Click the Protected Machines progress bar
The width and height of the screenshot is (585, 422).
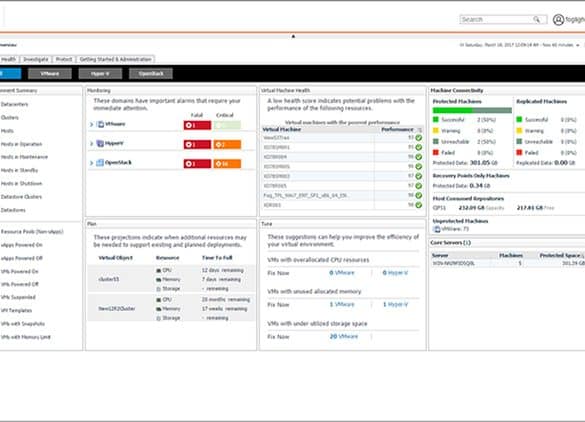[x=472, y=110]
